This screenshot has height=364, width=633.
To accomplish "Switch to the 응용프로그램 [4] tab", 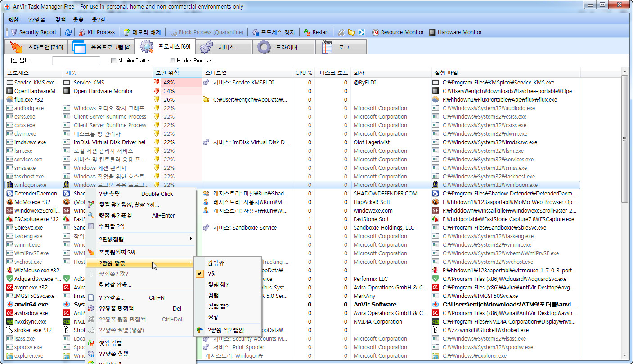I will 101,47.
